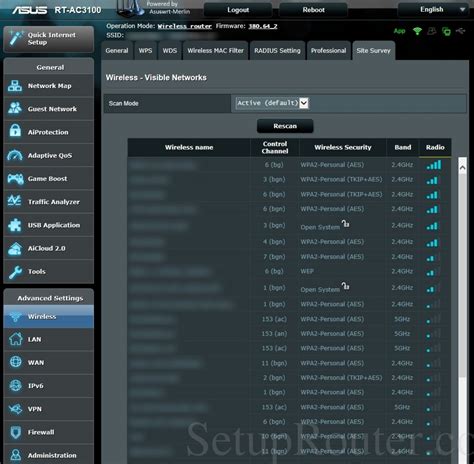
Task: Click the unlocked padlock on channel 1 Open System row
Action: click(346, 286)
